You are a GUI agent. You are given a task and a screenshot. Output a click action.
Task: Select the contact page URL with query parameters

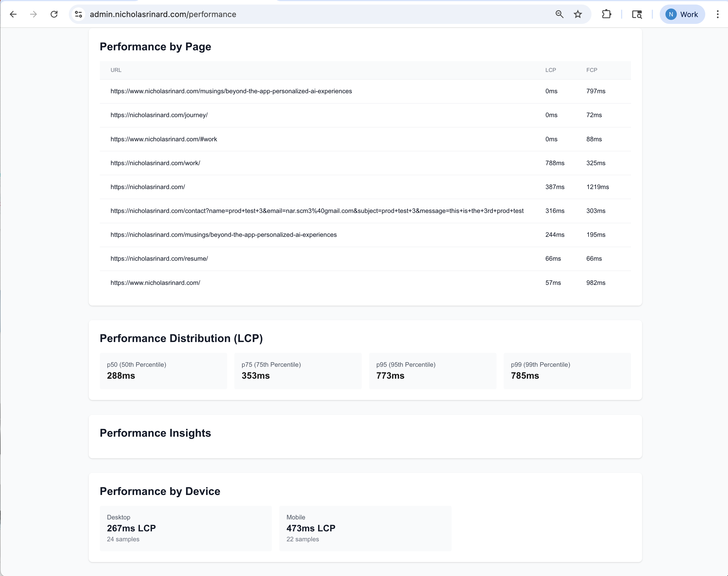click(x=317, y=211)
